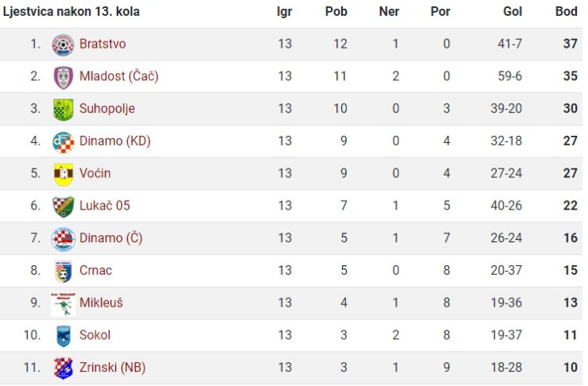Viewport: 588px width, 386px height.
Task: Click the Zrinski (NB) club crest
Action: point(63,369)
